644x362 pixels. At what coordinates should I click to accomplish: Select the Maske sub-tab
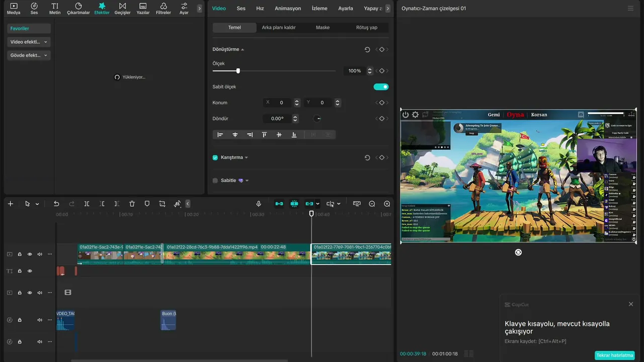click(323, 28)
